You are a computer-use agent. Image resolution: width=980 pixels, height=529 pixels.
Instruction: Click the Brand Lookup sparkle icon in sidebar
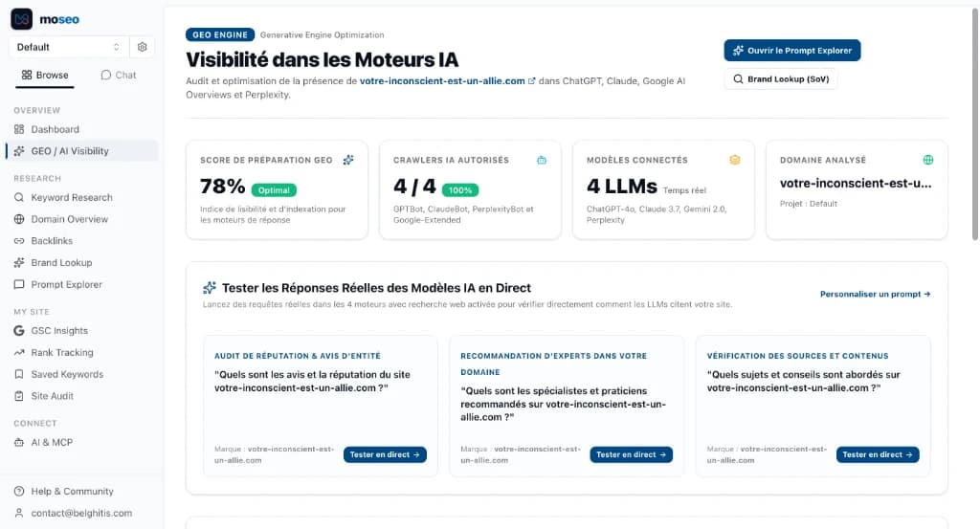tap(19, 263)
